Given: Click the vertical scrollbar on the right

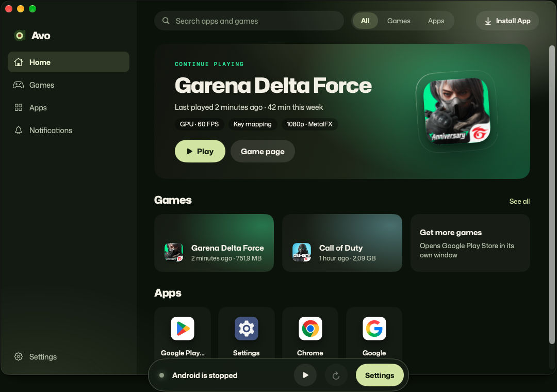Looking at the screenshot, I should tap(552, 195).
